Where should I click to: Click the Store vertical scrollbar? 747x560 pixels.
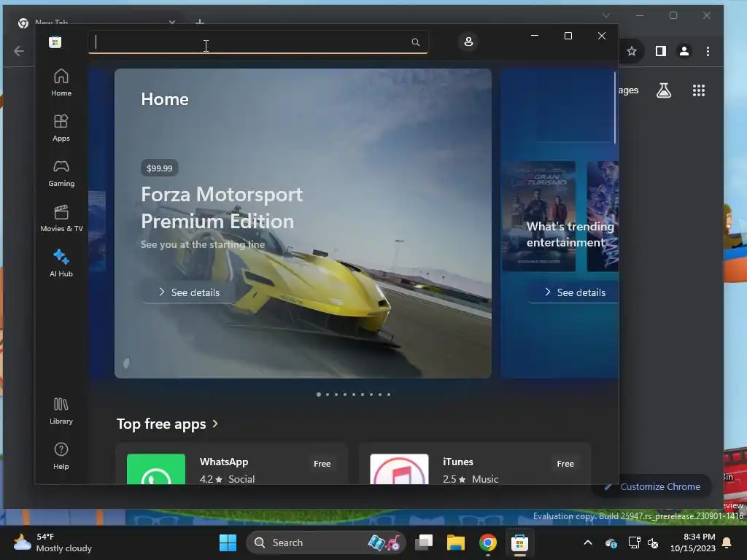tap(615, 107)
